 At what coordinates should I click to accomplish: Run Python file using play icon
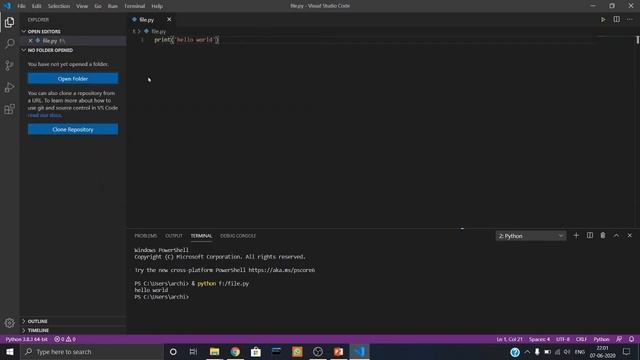click(603, 20)
